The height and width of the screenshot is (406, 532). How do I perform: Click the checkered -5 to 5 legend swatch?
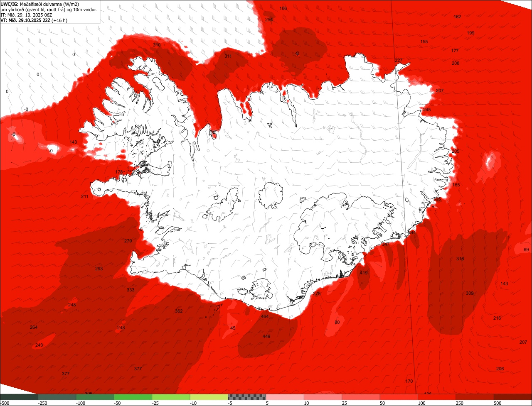point(247,397)
